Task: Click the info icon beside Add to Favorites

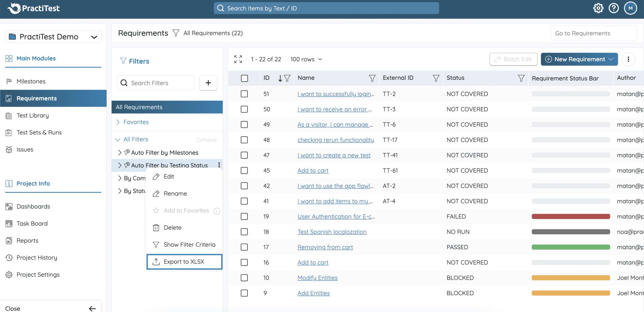Action: pyautogui.click(x=217, y=211)
